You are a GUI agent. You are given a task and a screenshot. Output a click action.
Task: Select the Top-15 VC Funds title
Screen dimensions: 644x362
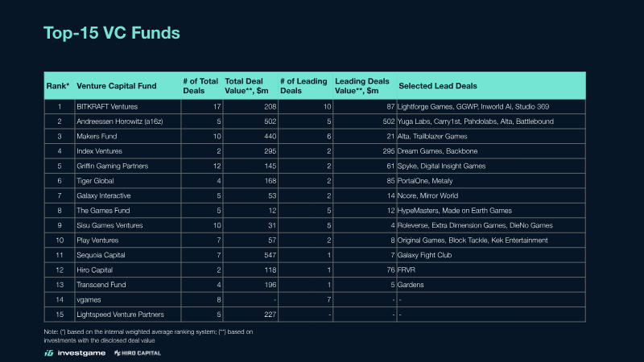[112, 33]
